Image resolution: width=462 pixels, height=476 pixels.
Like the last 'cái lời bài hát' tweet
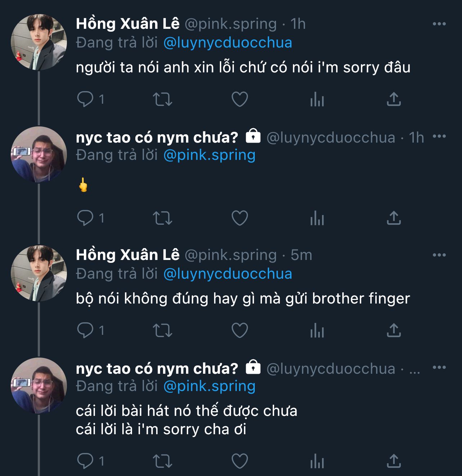tap(240, 461)
